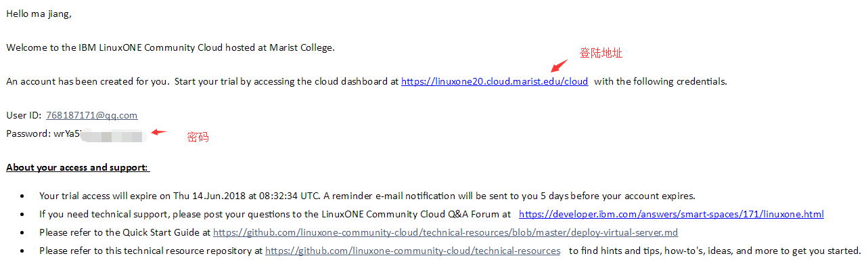868x277 pixels.
Task: Click bullet dot before trial expiry line
Action: tap(22, 196)
